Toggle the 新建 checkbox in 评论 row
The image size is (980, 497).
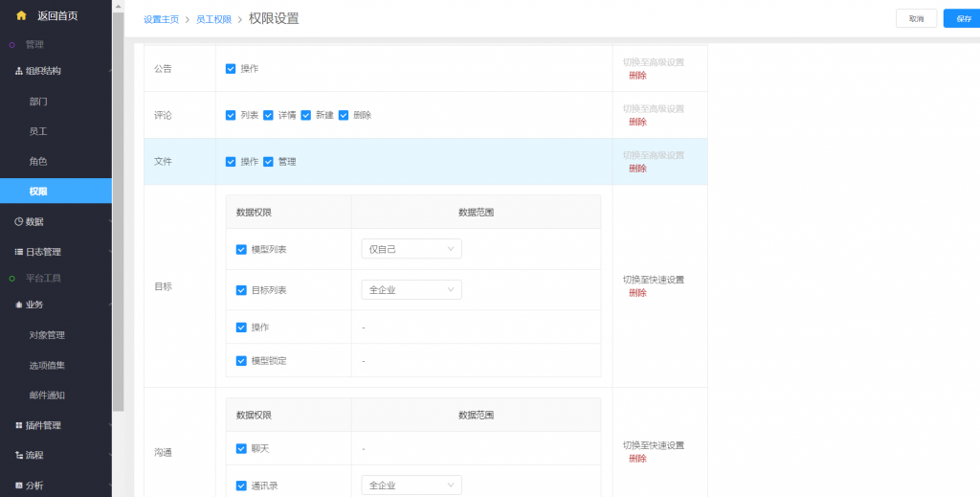tap(306, 115)
